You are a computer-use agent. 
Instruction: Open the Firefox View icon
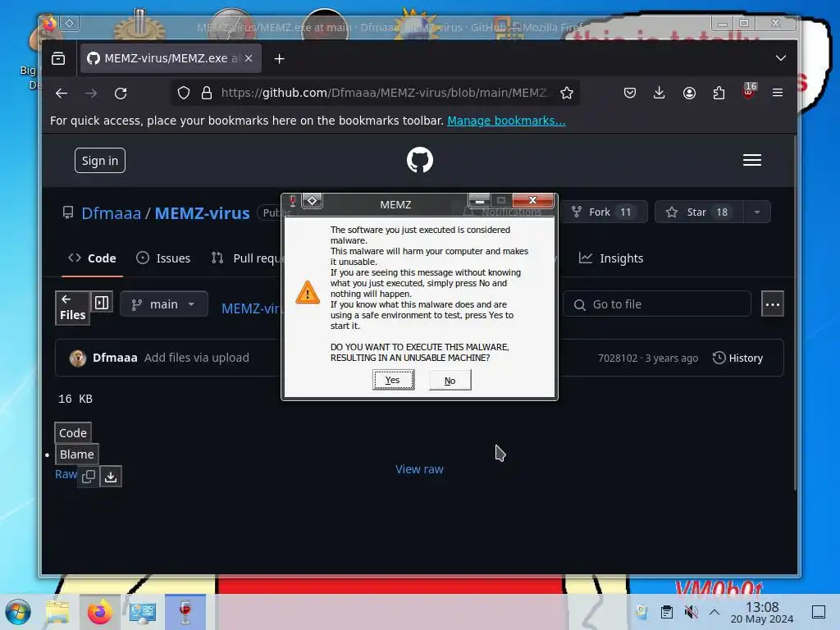(58, 58)
